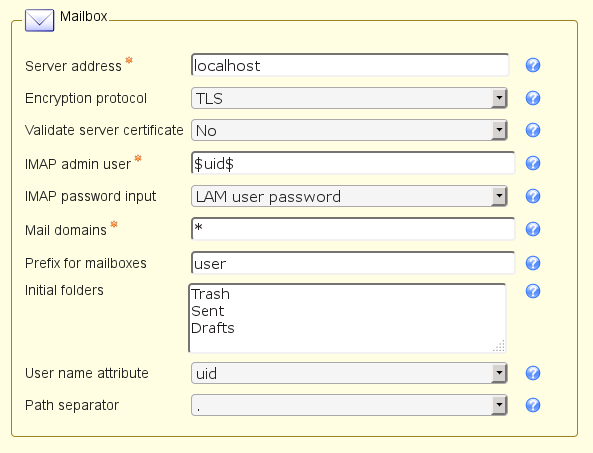Open help for Server address
The image size is (593, 453).
point(533,65)
